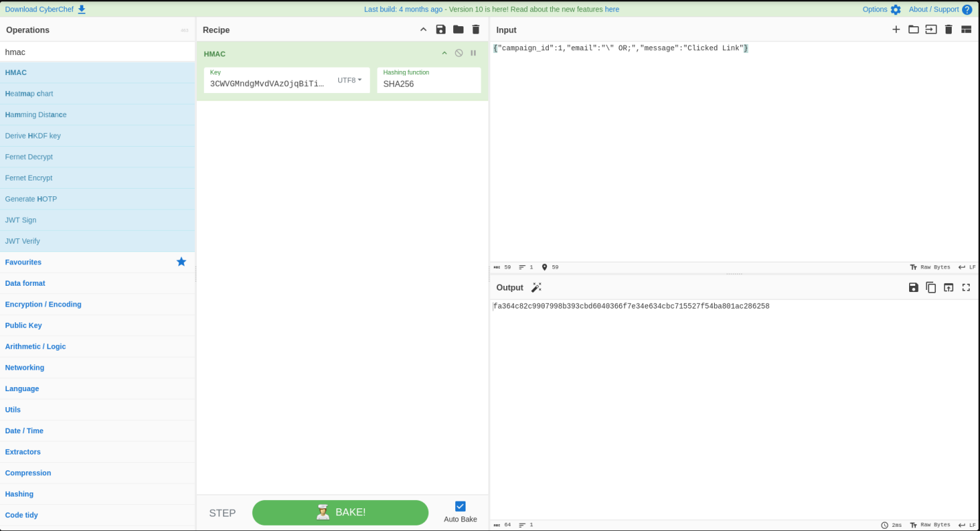This screenshot has width=980, height=531.
Task: Load a recipe with the folder icon
Action: 458,30
